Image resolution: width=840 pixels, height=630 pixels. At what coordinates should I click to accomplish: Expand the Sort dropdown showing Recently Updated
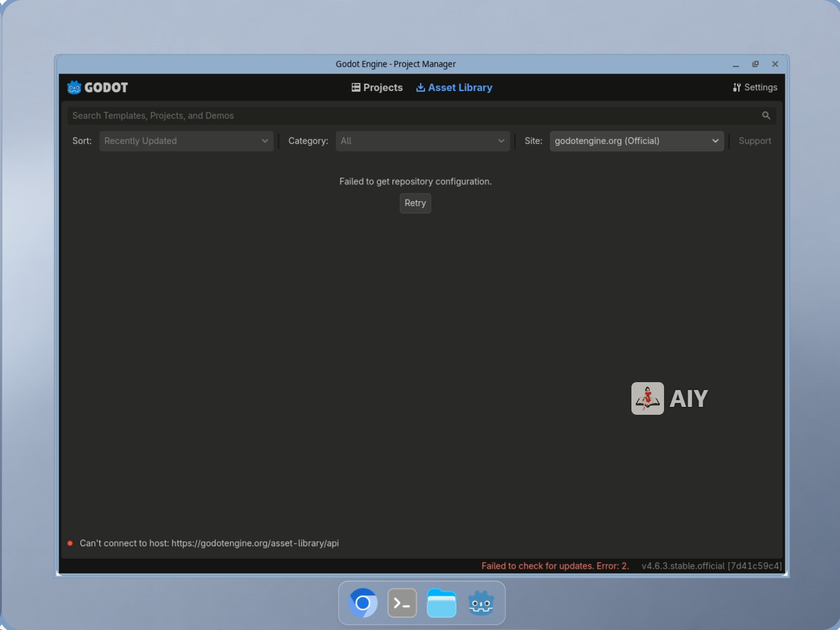186,141
